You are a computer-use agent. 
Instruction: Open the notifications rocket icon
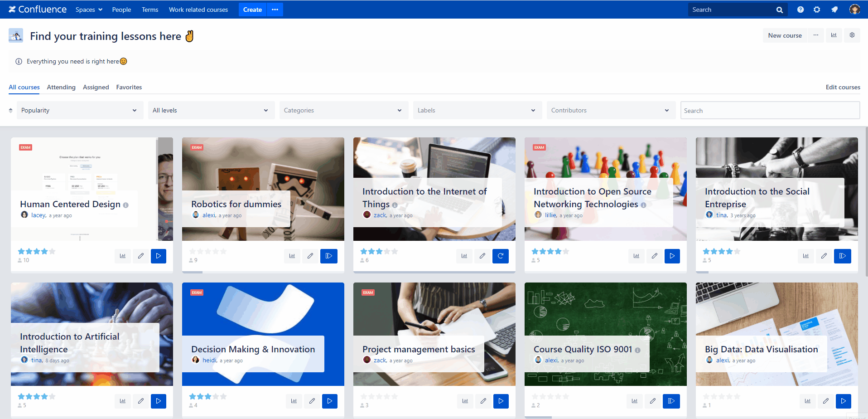[834, 10]
